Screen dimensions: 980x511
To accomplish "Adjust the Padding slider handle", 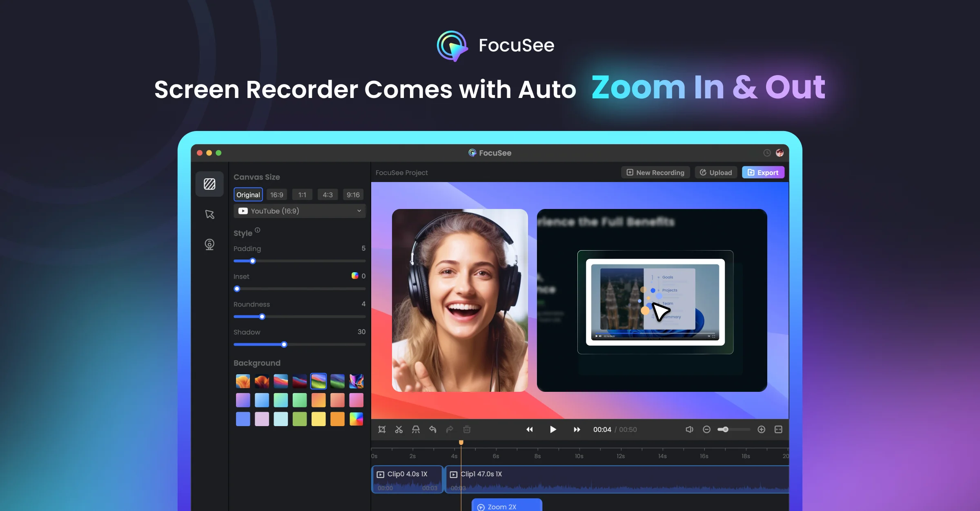I will click(253, 261).
